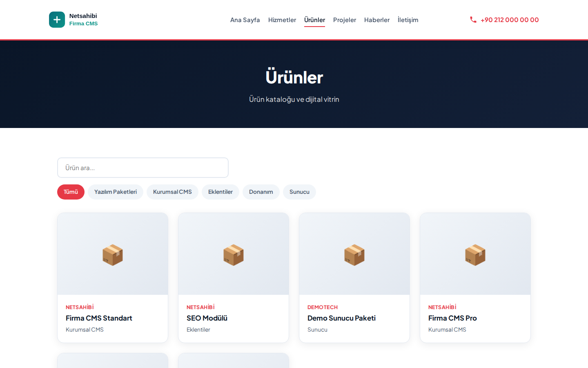Click NETSAHİBİ label on Firma CMS Standart card
Screen dimensions: 588x368
pos(80,307)
